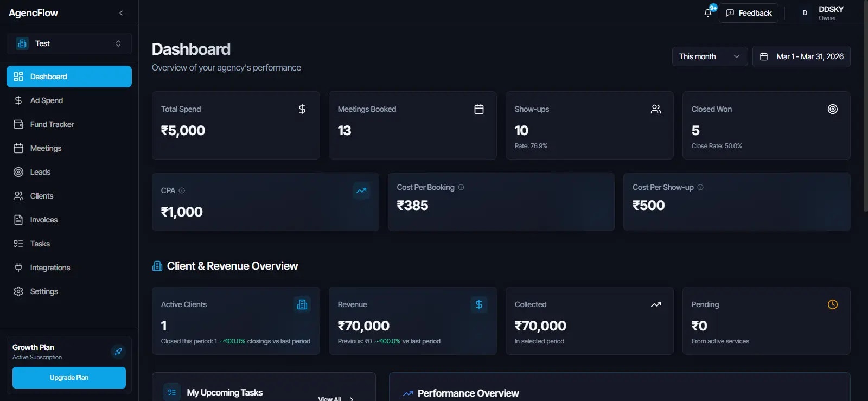Click the Client & Revenue Overview heading
The image size is (868, 401).
[232, 266]
